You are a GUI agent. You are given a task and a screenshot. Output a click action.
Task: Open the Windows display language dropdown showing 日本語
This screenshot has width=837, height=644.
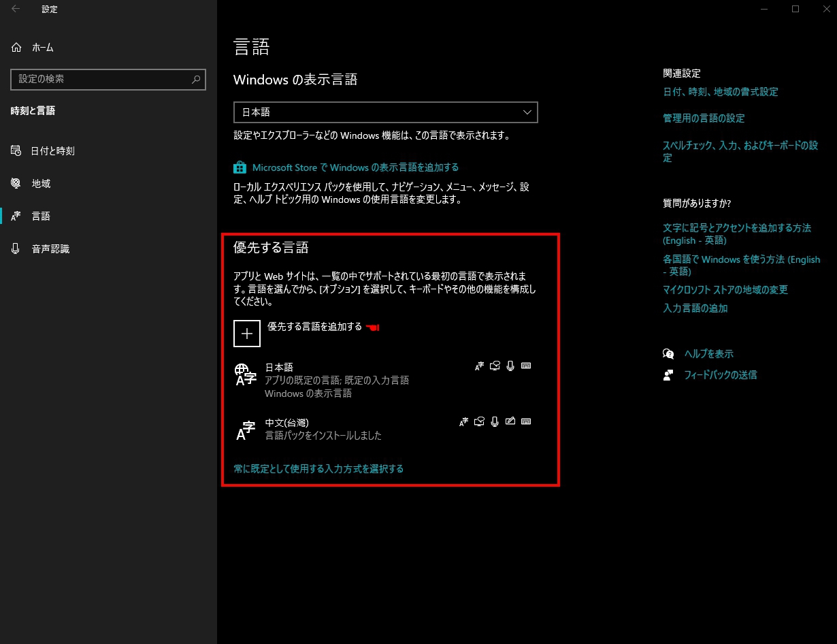(385, 112)
